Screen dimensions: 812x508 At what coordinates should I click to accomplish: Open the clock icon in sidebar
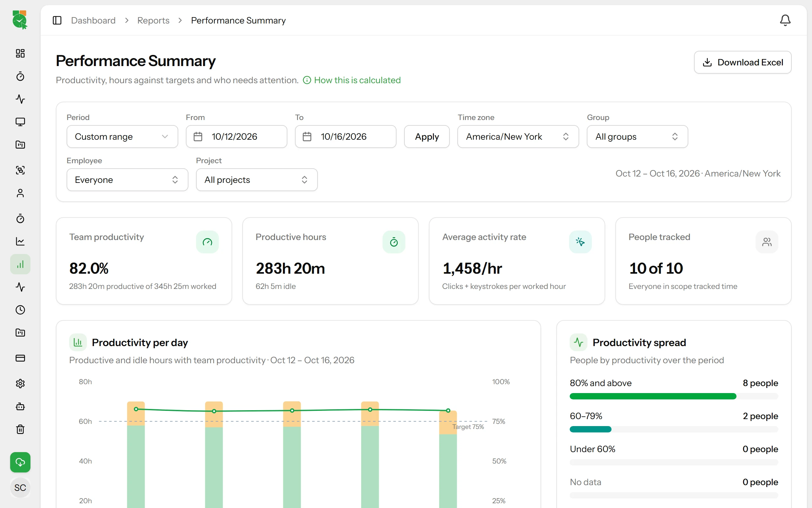20,310
